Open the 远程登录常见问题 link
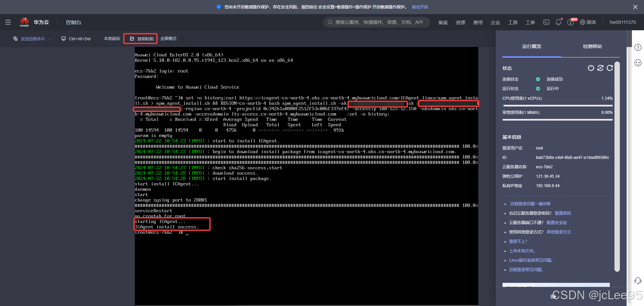Viewport: 644px width, 306px height. click(526, 270)
